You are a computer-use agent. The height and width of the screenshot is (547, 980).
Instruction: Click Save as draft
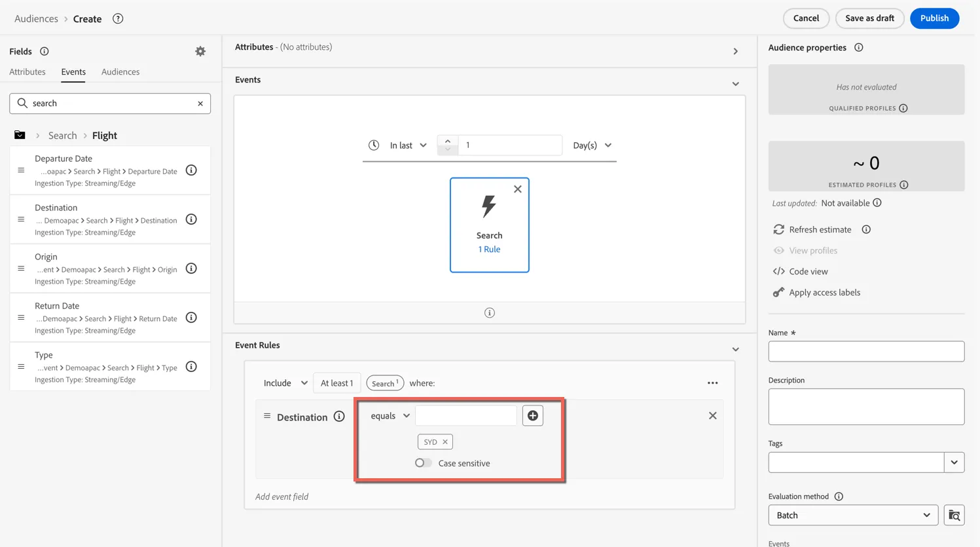click(x=869, y=18)
